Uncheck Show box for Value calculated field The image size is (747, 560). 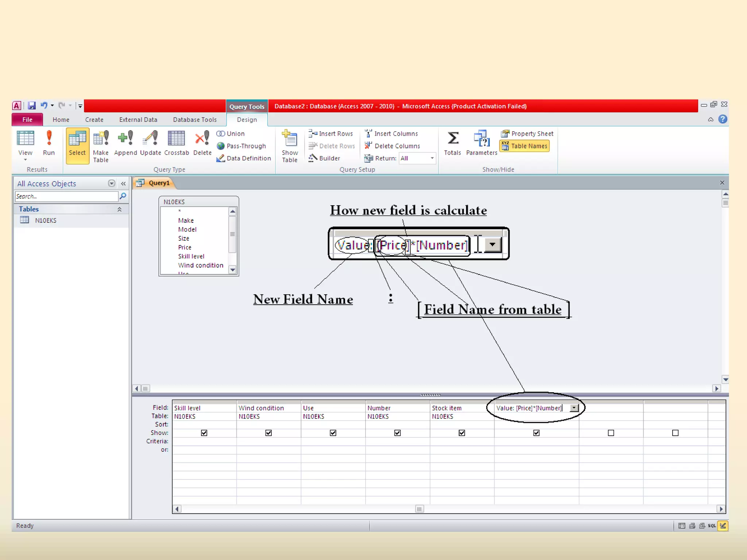tap(536, 433)
